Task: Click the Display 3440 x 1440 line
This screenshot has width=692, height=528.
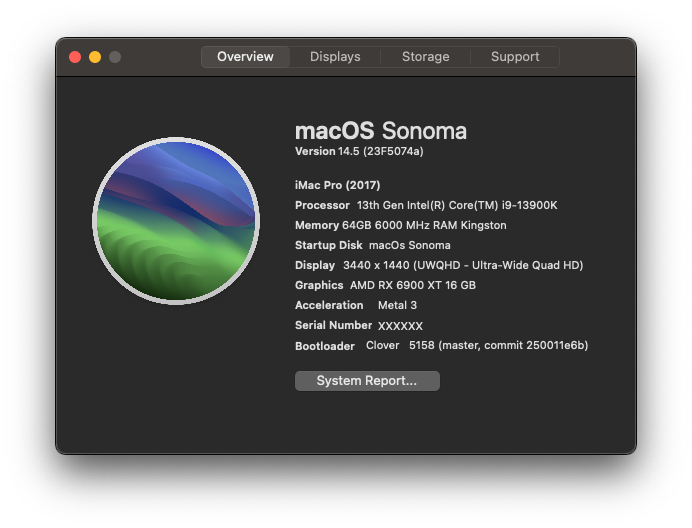Action: pyautogui.click(x=439, y=265)
